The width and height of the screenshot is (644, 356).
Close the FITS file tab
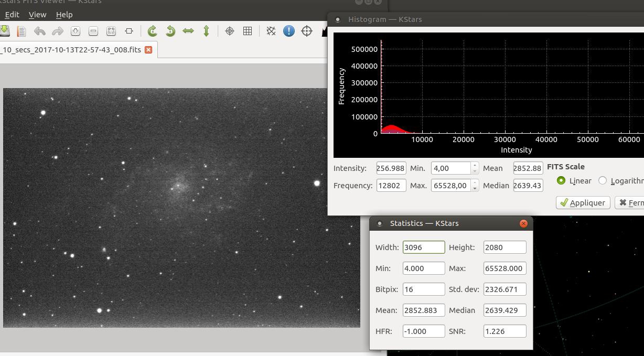(148, 50)
